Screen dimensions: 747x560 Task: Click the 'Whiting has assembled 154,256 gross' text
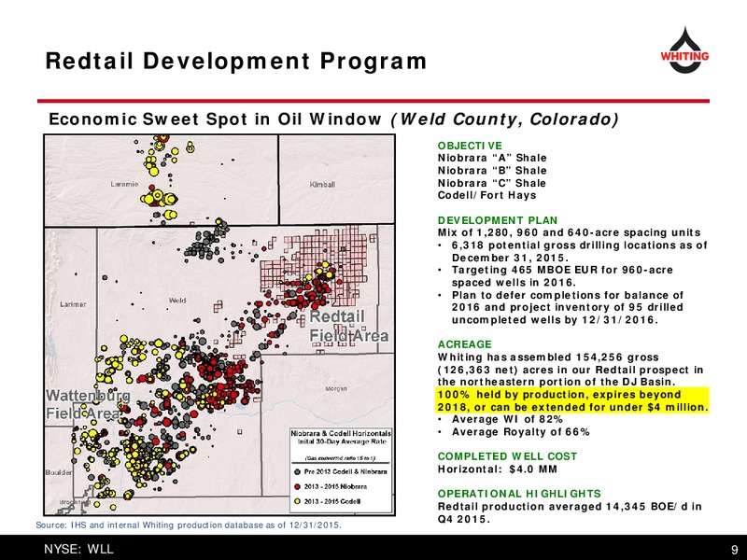click(548, 357)
